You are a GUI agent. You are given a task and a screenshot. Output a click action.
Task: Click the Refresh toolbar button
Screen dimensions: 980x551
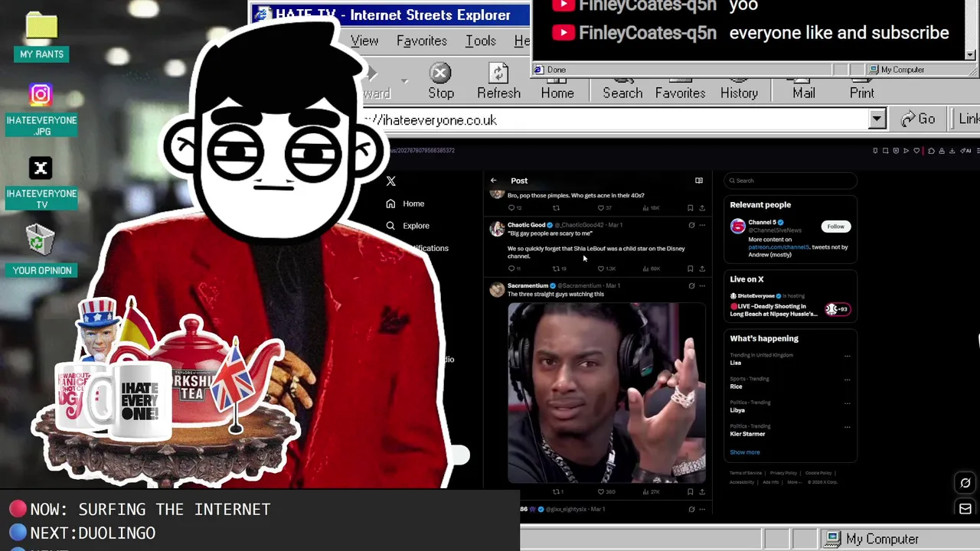point(498,81)
